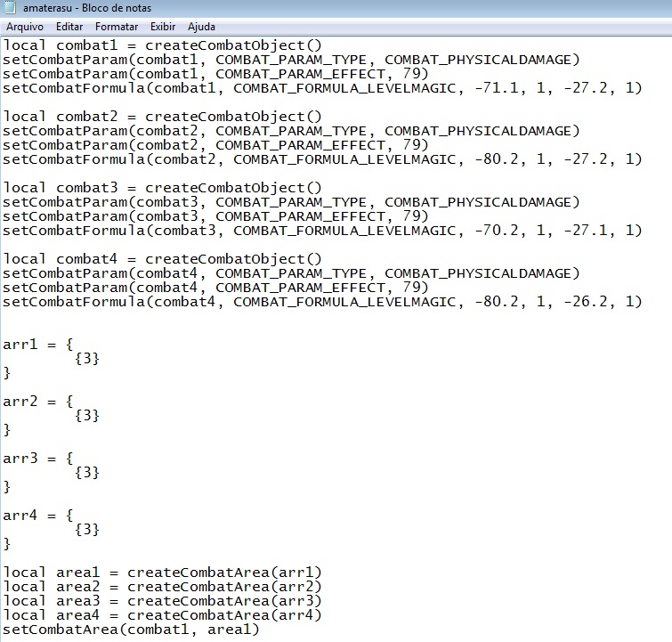Click the combat3 COMBAT_PARAM_TYPE line
This screenshot has height=642, width=672.
tap(291, 202)
